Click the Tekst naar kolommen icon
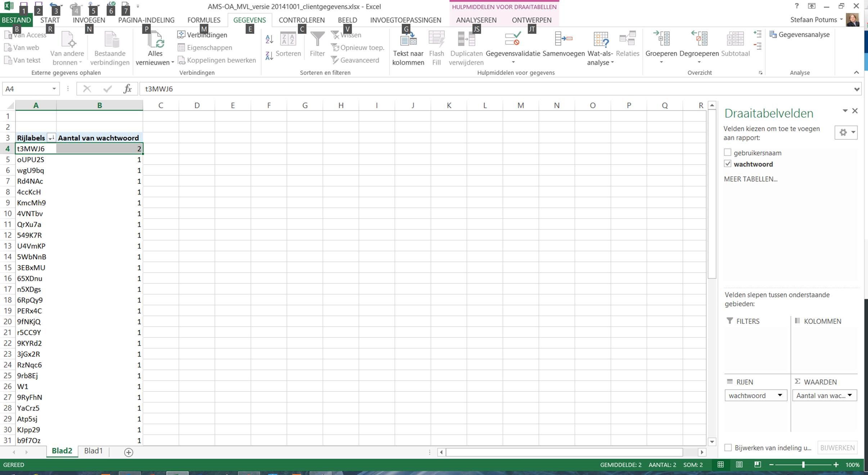868x475 pixels. [x=408, y=39]
